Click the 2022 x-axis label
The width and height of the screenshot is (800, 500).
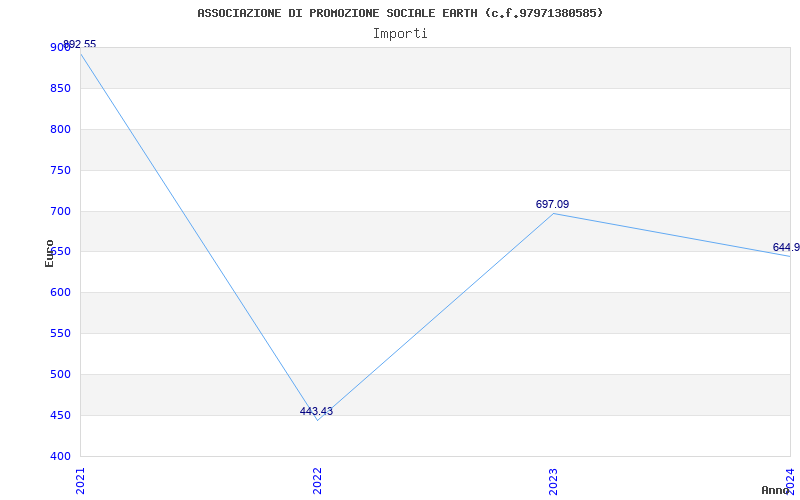pyautogui.click(x=317, y=482)
